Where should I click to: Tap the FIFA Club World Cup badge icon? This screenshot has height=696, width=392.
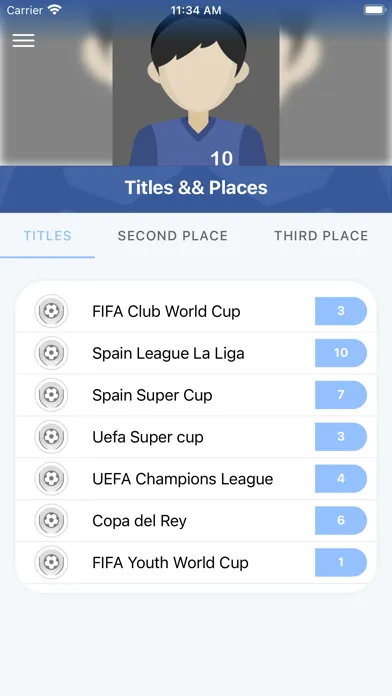(51, 311)
